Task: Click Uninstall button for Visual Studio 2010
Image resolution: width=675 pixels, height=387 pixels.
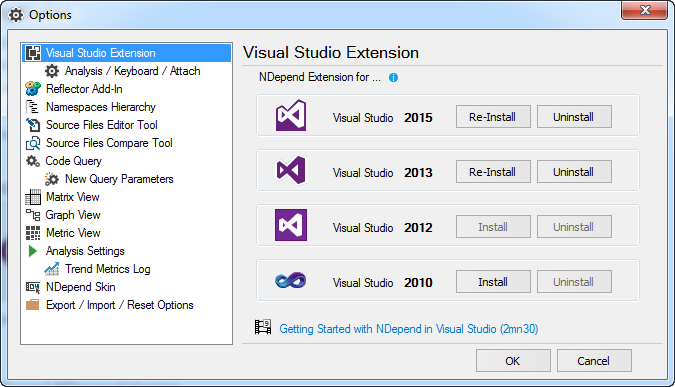Action: [x=574, y=282]
